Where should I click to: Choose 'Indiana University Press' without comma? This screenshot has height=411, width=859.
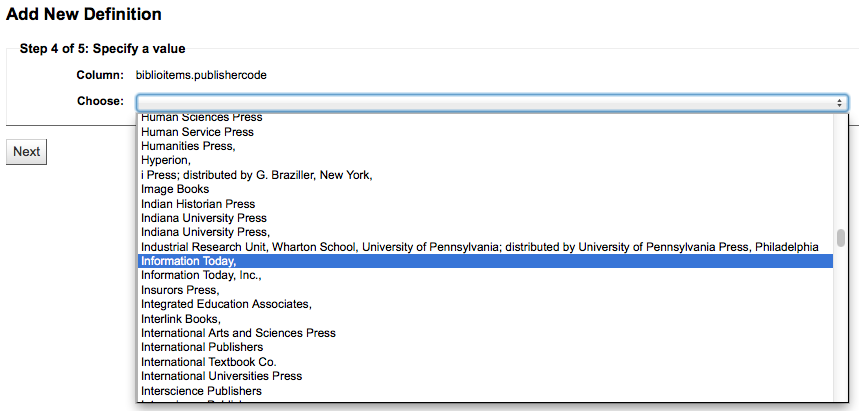[x=204, y=218]
